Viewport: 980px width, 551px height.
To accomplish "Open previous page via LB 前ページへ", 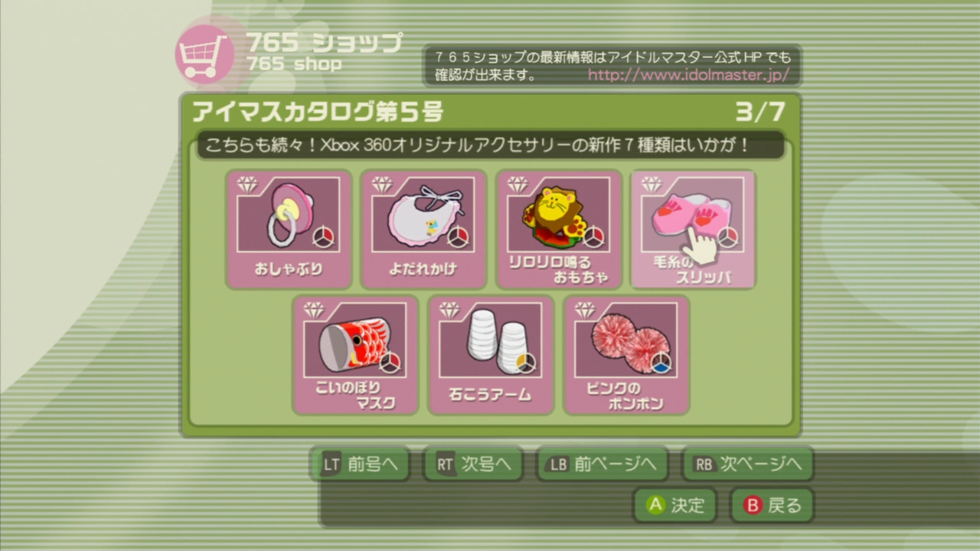I will pos(602,464).
